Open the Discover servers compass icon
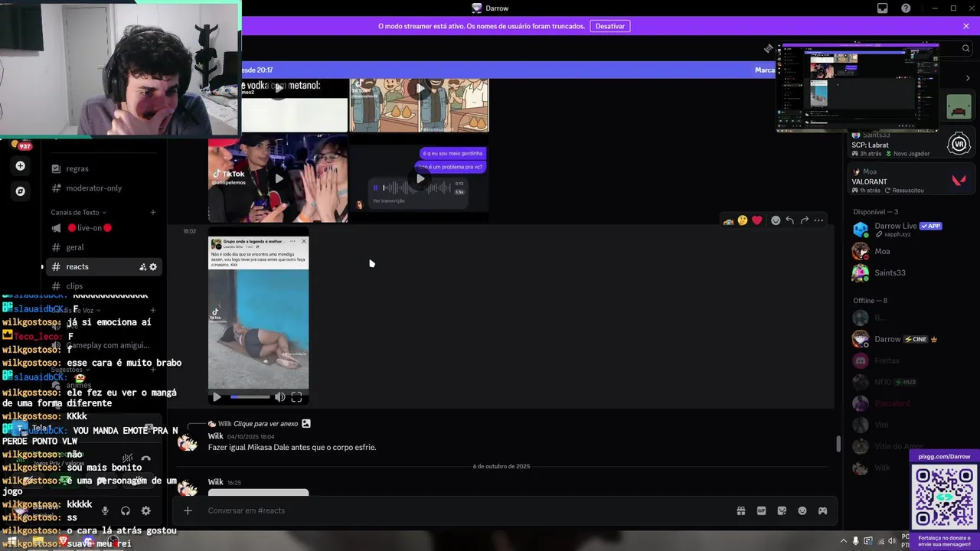 [x=21, y=191]
